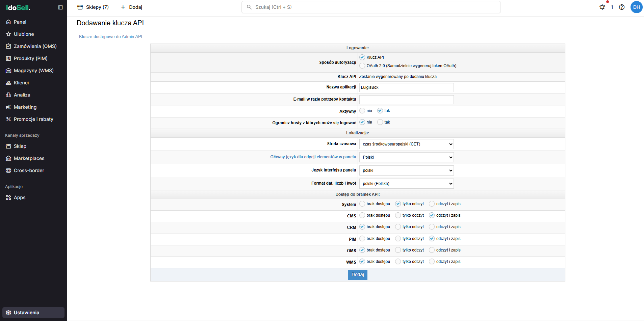The width and height of the screenshot is (644, 321).
Task: Open the notifications bell
Action: click(602, 7)
